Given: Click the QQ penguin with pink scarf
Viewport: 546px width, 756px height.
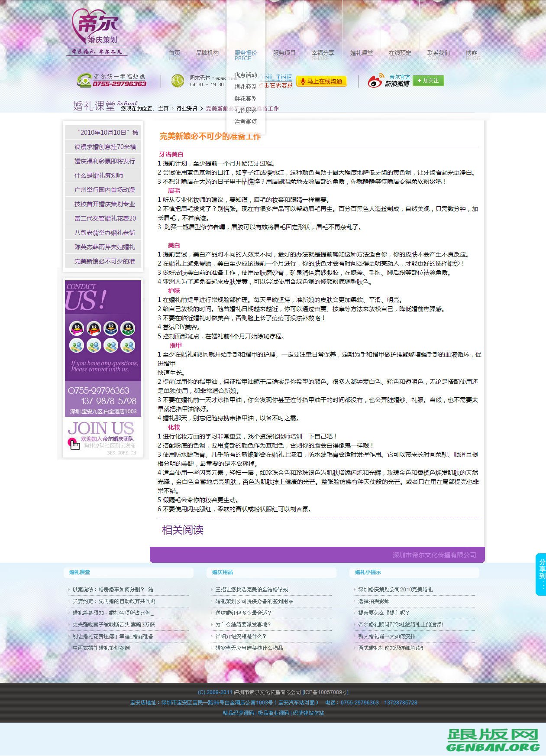Looking at the screenshot, I should pyautogui.click(x=77, y=328).
